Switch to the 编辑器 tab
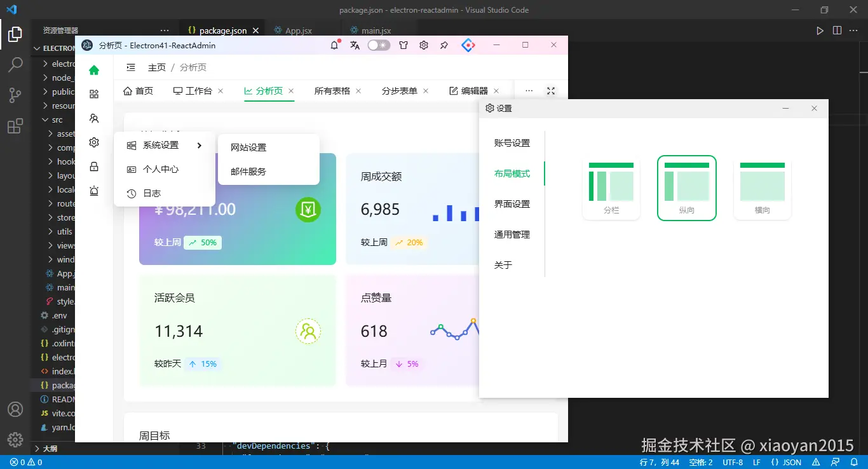This screenshot has width=868, height=469. [x=468, y=91]
